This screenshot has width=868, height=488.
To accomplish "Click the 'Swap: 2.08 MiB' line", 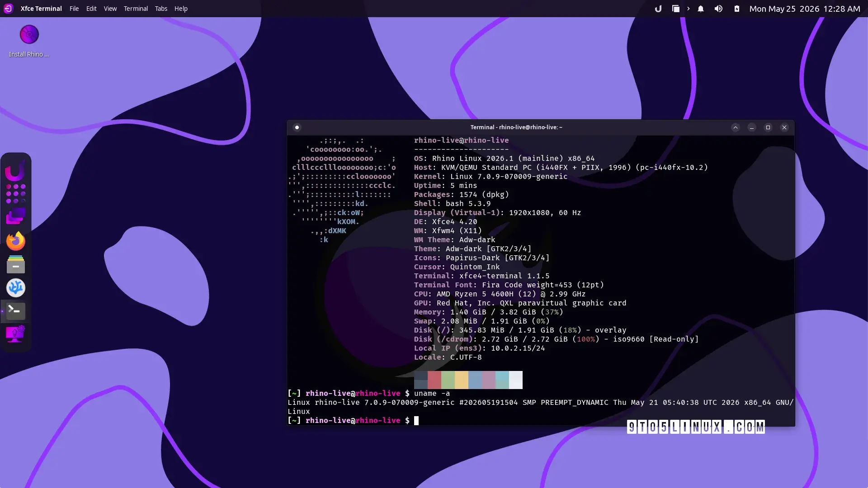I will point(482,321).
